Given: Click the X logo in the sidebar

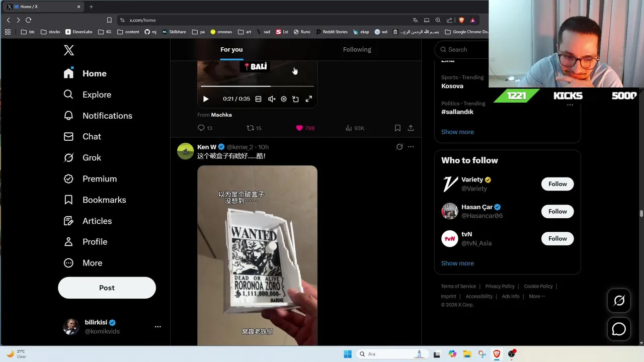Looking at the screenshot, I should pyautogui.click(x=69, y=50).
